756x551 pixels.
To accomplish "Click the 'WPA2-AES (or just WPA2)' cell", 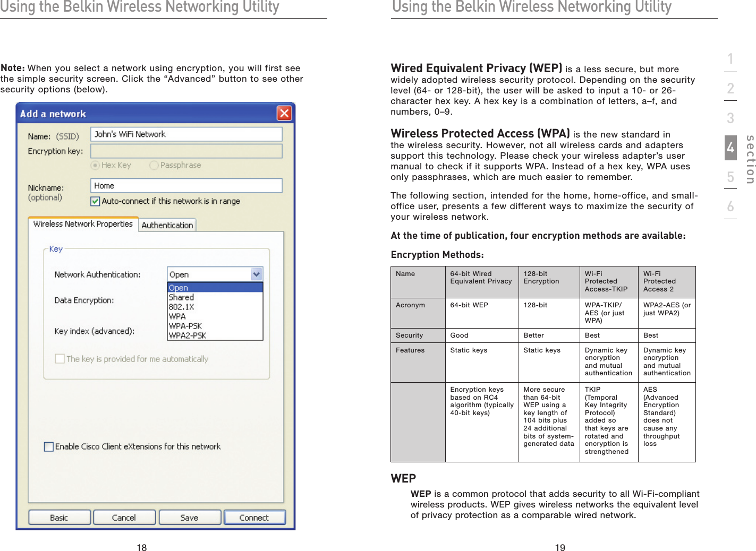I will click(667, 313).
